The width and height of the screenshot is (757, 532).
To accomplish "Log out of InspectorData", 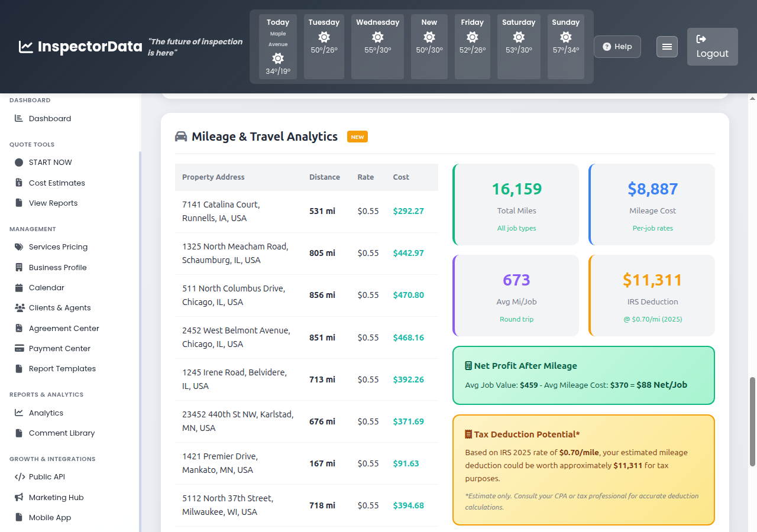I will click(712, 47).
